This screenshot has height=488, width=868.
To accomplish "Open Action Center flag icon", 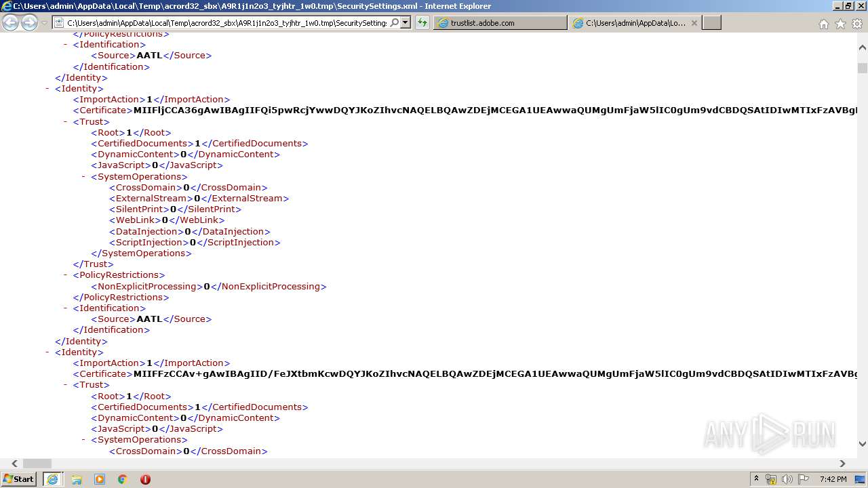I will (x=804, y=479).
